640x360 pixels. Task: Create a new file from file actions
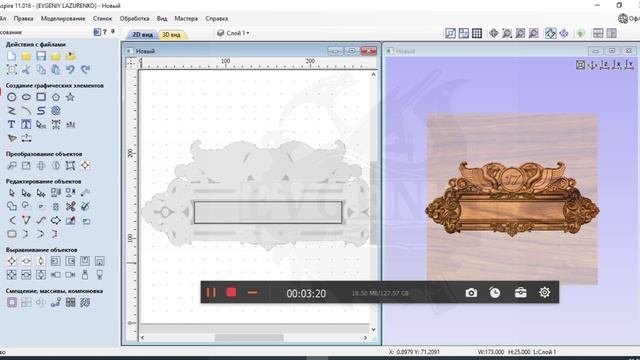11,56
